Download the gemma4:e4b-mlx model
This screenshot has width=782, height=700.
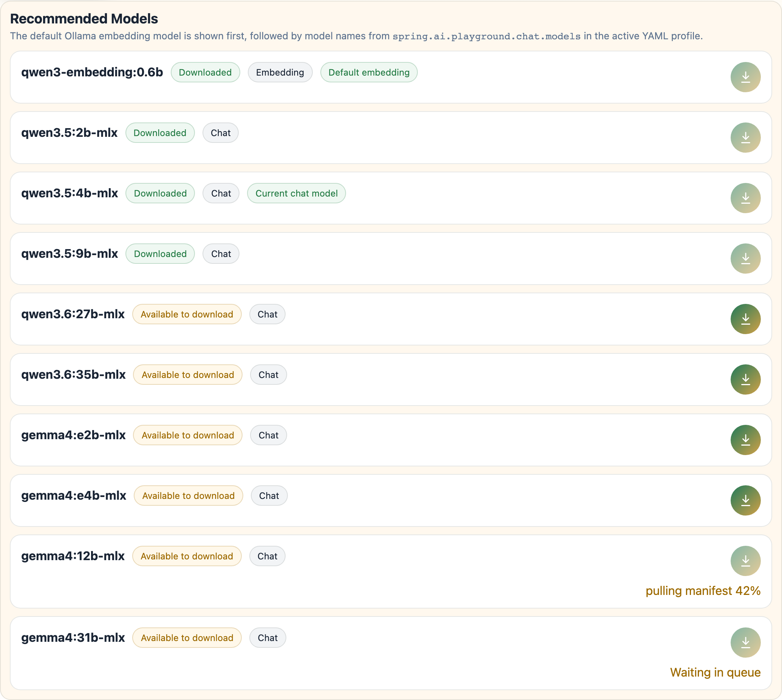pos(745,500)
